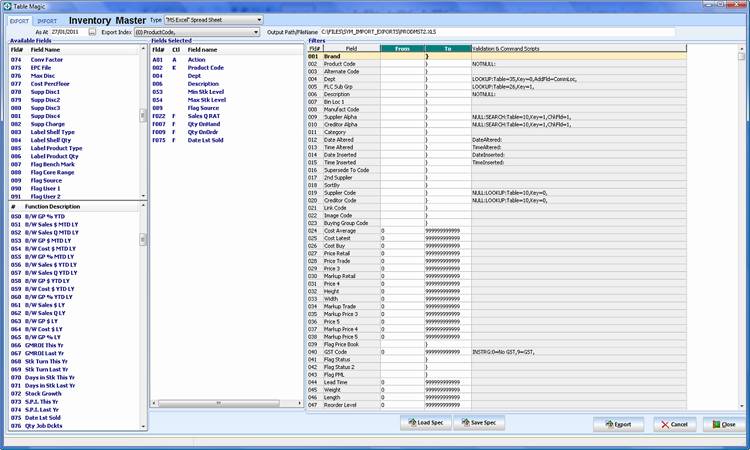Select Qty OnHand in Fields Selected
The image size is (750, 450).
click(x=204, y=124)
